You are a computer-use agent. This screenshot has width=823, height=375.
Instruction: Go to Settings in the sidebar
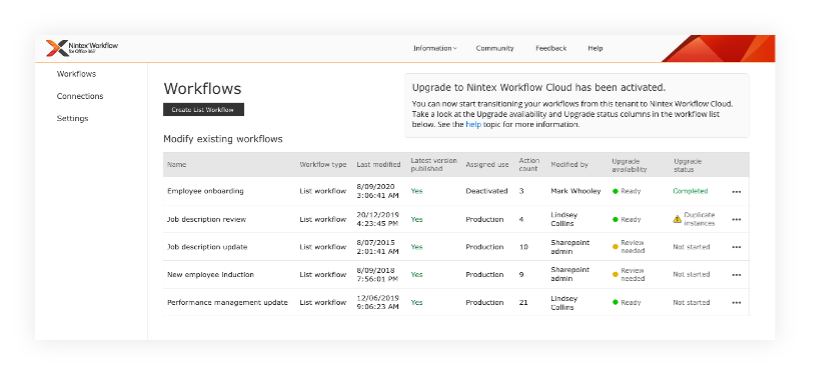pyautogui.click(x=72, y=118)
